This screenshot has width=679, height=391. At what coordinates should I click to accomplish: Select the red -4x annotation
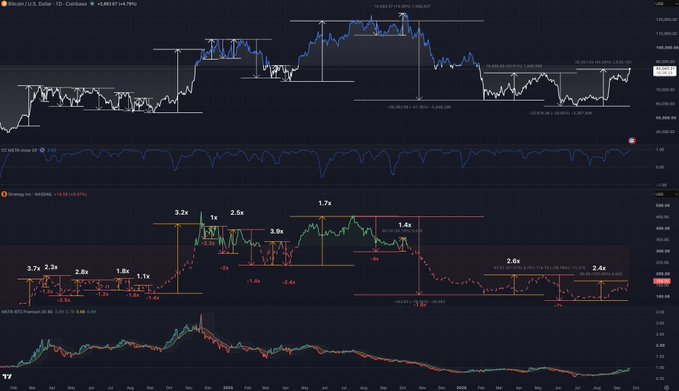[x=375, y=259]
